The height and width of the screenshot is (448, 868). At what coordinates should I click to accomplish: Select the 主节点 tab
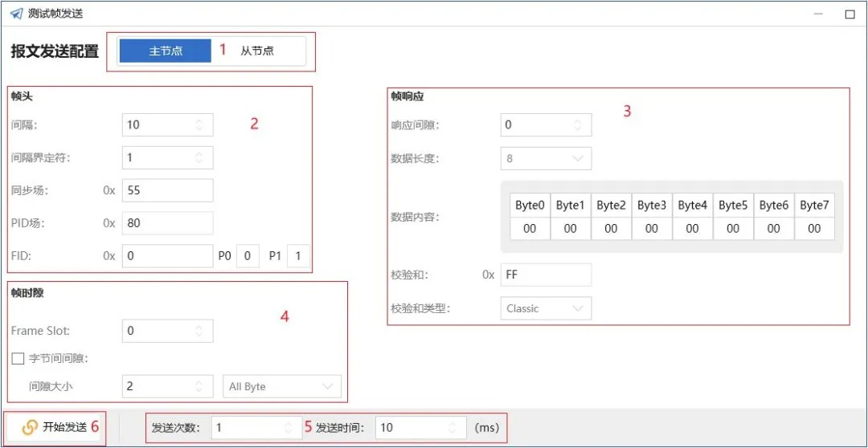coord(166,51)
